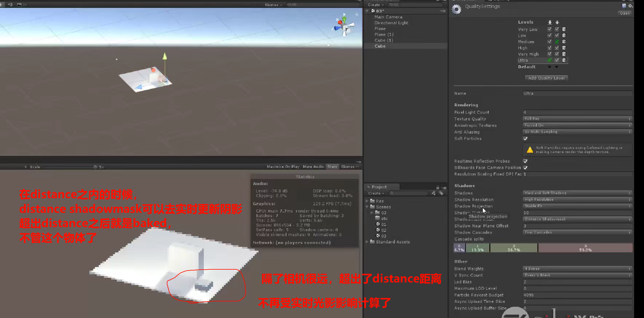Search project by type icon

pyautogui.click(x=434, y=193)
